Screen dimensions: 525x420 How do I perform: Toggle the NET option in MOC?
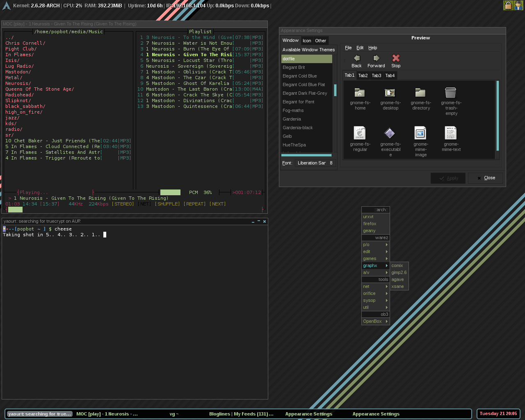(144, 204)
